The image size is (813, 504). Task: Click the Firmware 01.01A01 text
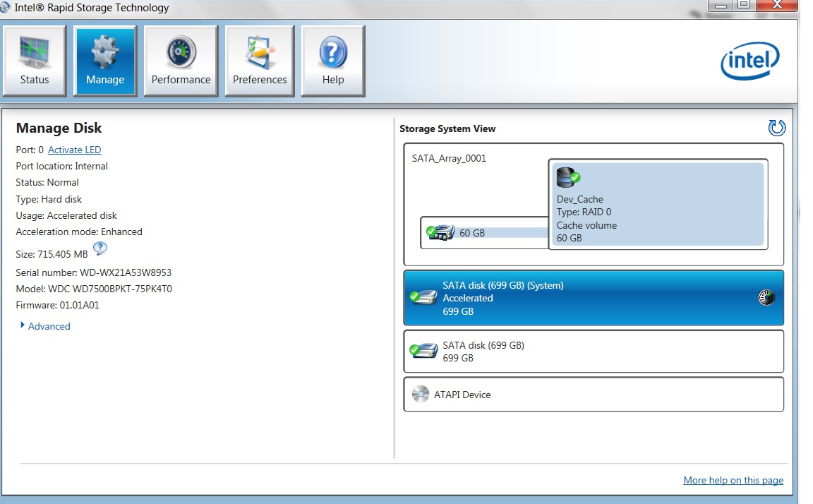coord(58,305)
